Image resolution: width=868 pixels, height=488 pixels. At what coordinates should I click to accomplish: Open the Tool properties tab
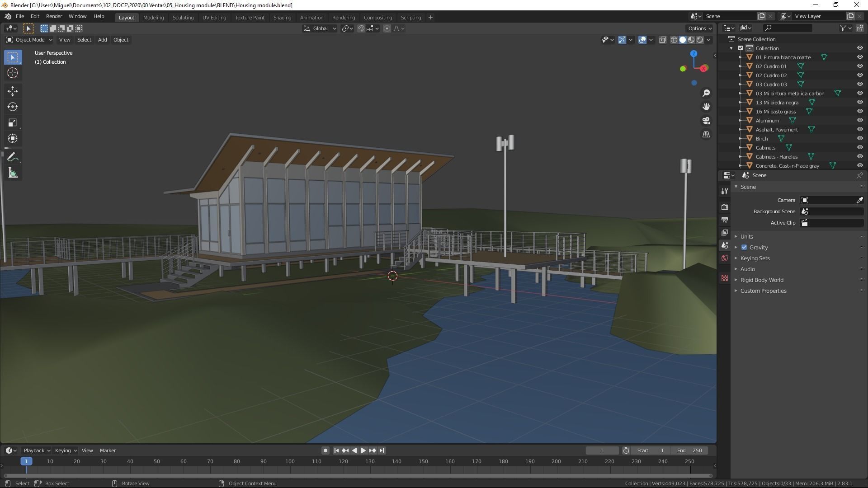[x=725, y=191]
